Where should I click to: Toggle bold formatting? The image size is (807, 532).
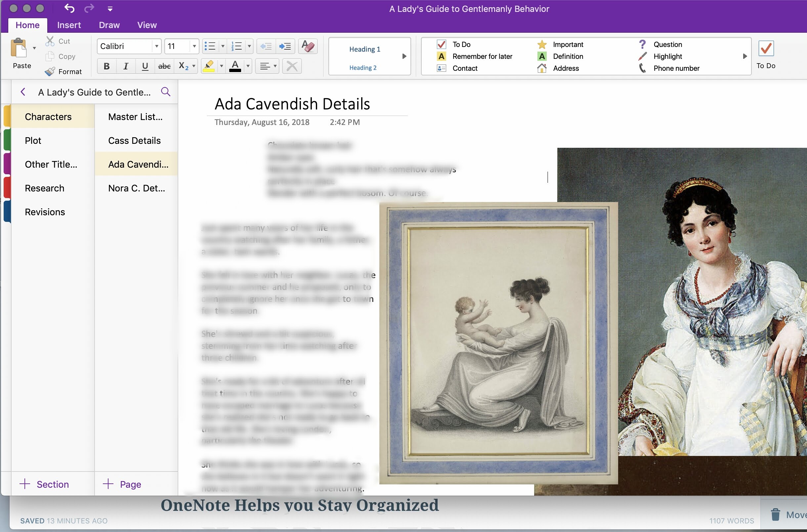pos(106,66)
